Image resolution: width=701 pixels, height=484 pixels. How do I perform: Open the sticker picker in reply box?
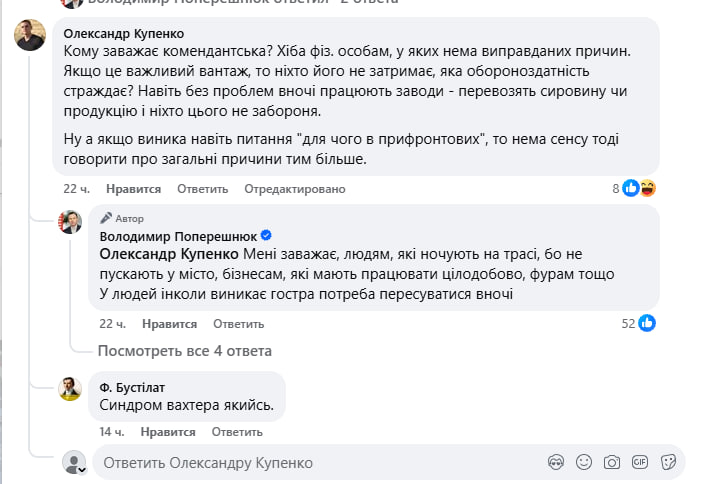pos(668,462)
